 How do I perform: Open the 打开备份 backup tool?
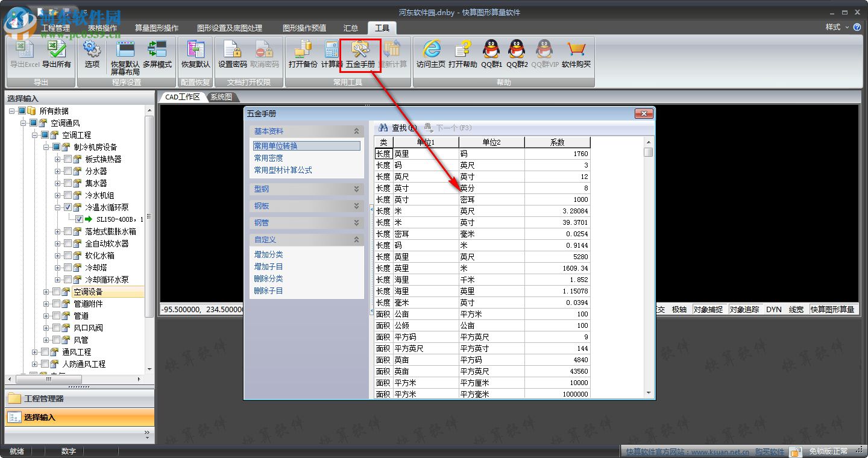tap(302, 54)
